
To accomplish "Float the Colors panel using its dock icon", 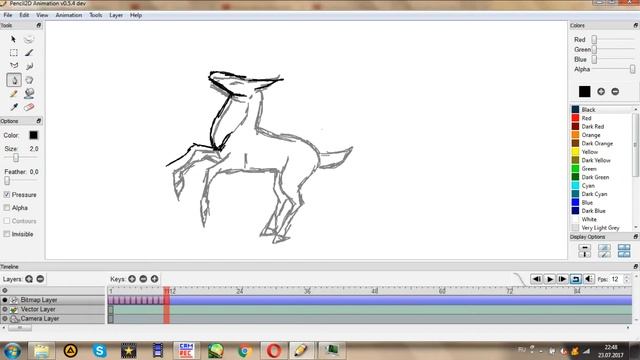I will (636, 25).
